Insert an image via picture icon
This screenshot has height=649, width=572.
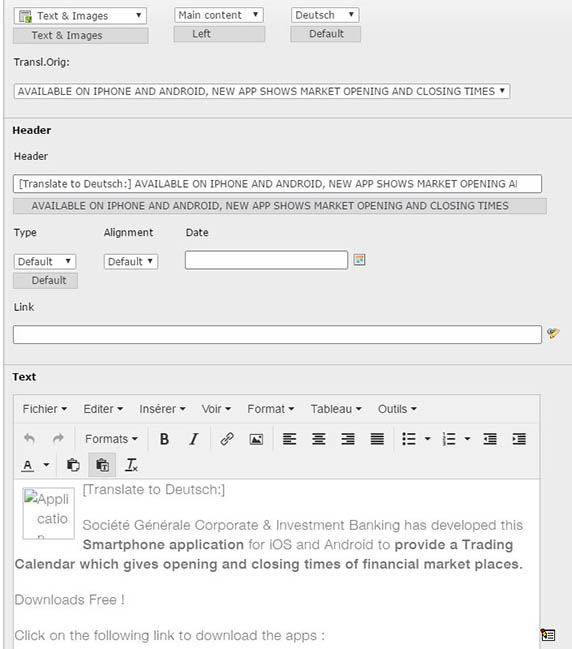[256, 439]
